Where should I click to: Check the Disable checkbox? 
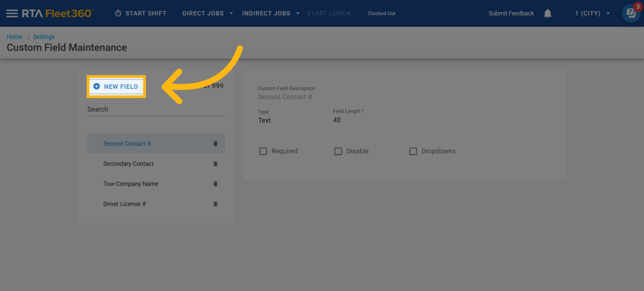point(338,151)
